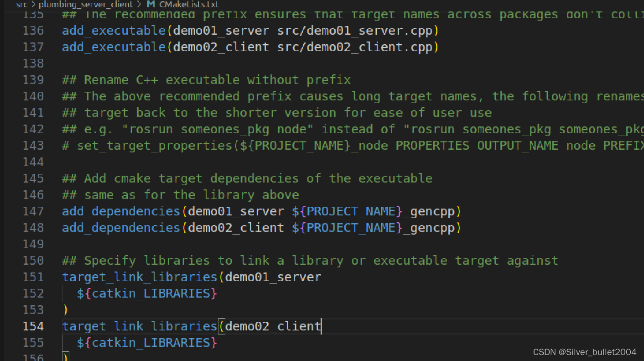
Task: Click line number 147 in the gutter
Action: pos(33,211)
